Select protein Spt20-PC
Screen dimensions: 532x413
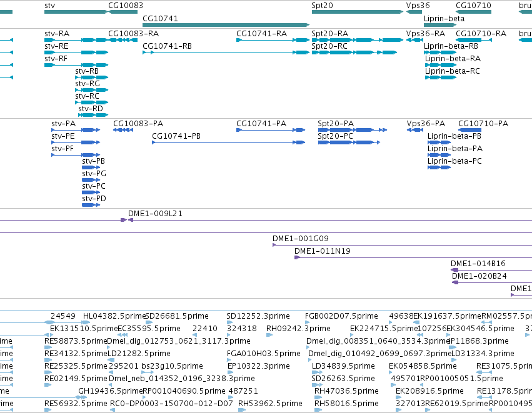(x=349, y=142)
